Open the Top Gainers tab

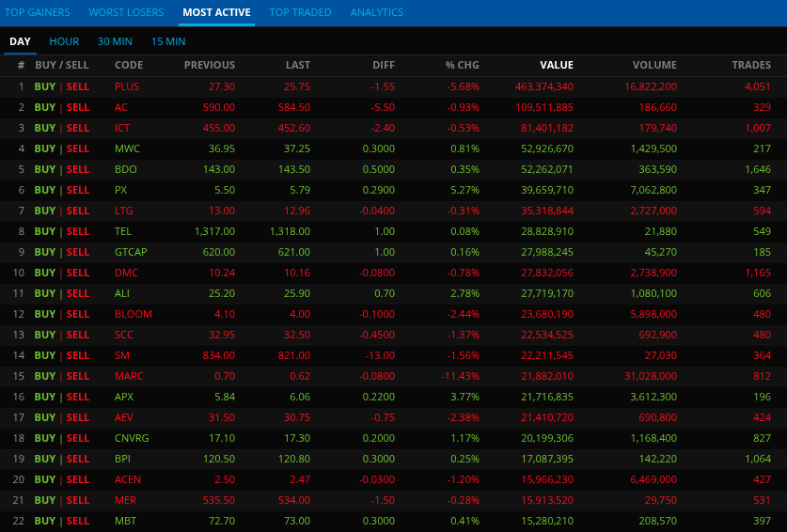pyautogui.click(x=38, y=12)
